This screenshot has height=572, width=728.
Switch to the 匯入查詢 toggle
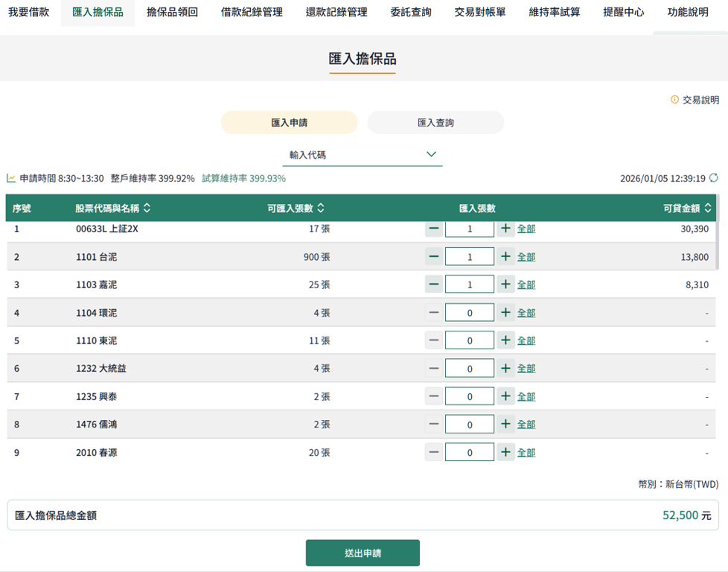click(435, 123)
